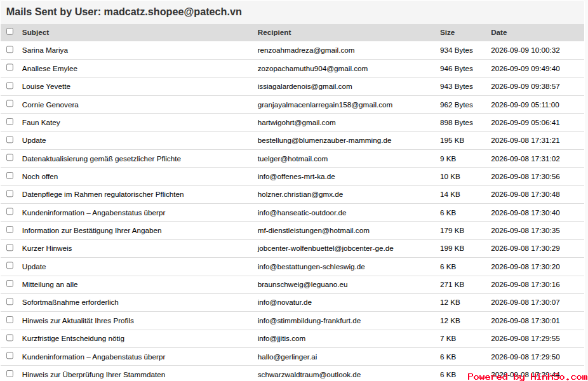Tick checkbox for Kurzfristige Entscheidung nötig
Screen dimensions: 588x381
click(x=10, y=338)
